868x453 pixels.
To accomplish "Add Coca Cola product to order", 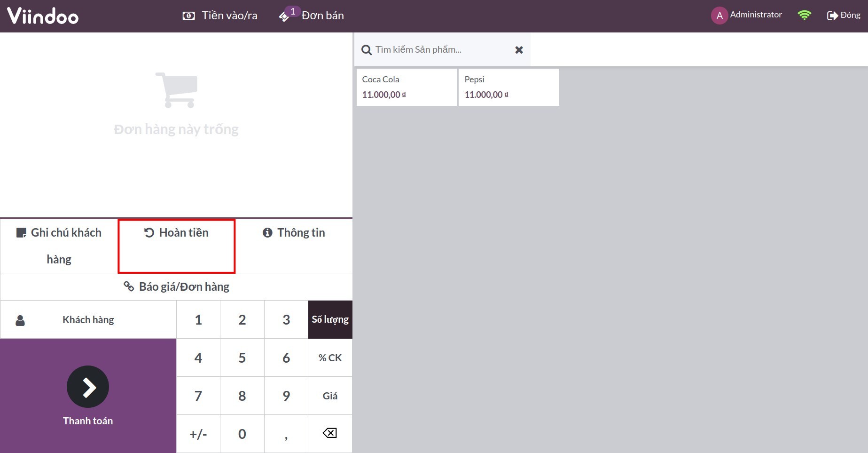I will 407,87.
